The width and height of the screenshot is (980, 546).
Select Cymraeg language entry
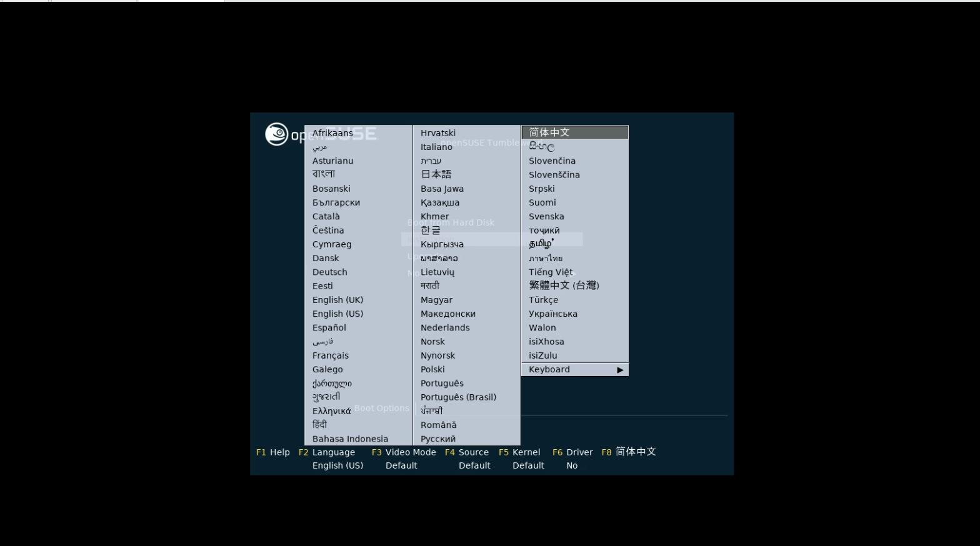[x=332, y=244]
